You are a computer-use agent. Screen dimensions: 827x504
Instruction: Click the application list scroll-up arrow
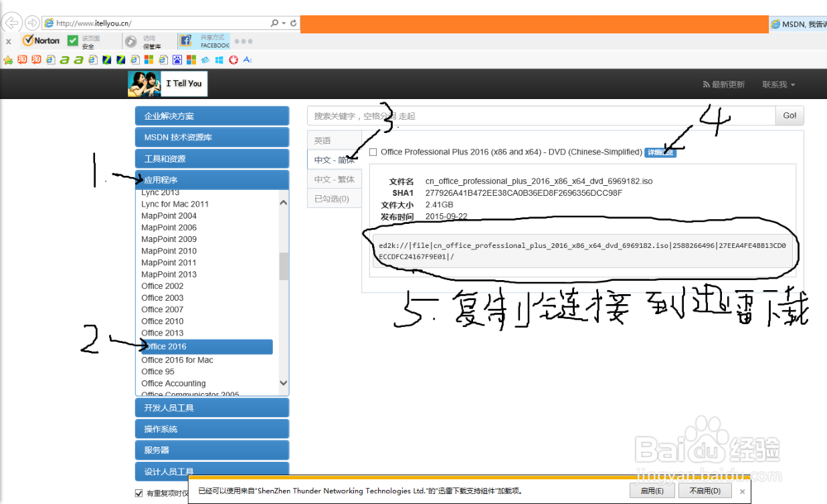click(x=283, y=202)
